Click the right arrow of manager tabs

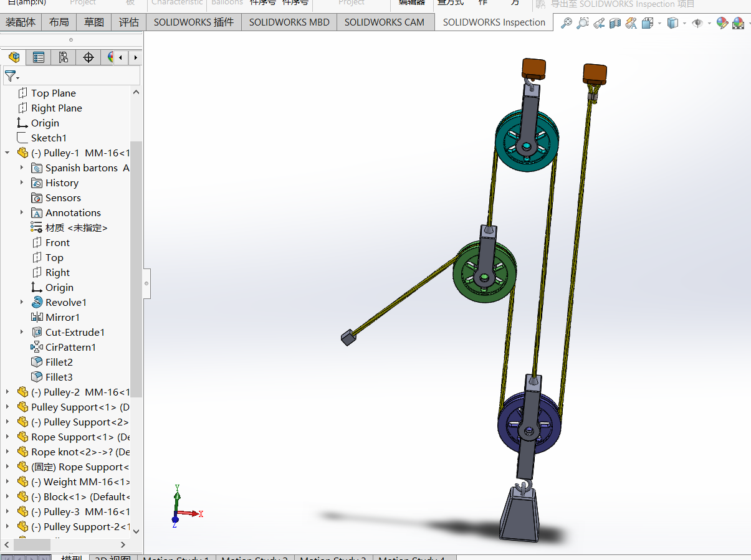point(135,57)
